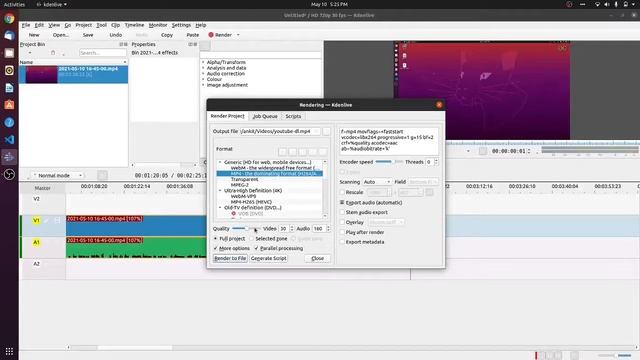Show Applications grid in dock

[9, 351]
